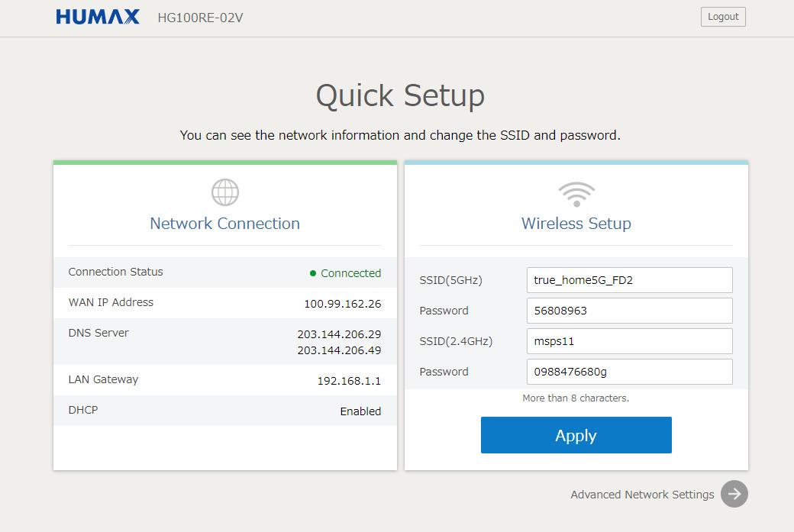Click the Network Connection title
794x532 pixels.
point(224,223)
